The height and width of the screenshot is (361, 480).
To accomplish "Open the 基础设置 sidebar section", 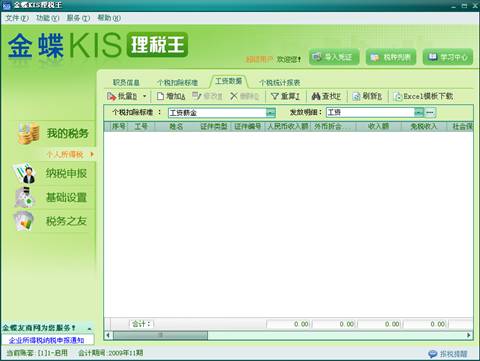I will pos(66,197).
